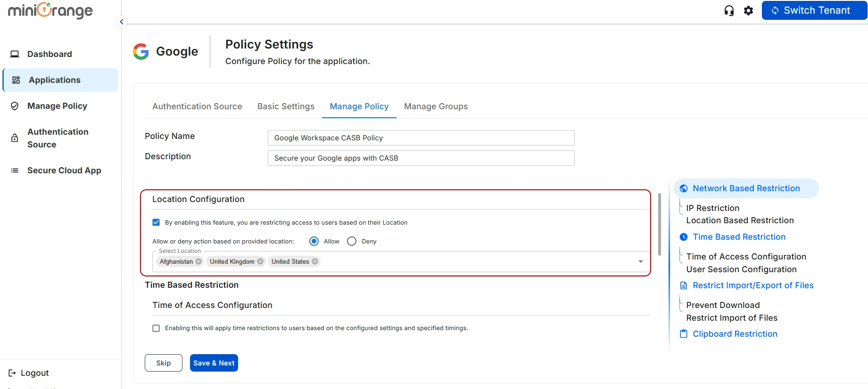
Task: Jump to Location Based Restriction section
Action: [x=740, y=220]
